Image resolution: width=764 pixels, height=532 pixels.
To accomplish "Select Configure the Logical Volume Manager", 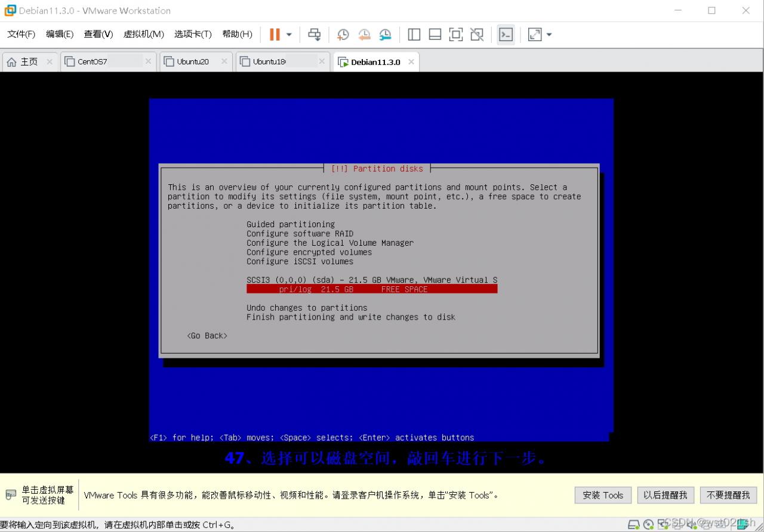I will [330, 243].
